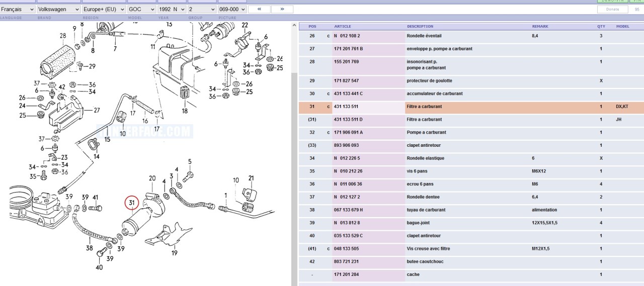644x286 pixels.
Task: Click the 'c' marker beside article 431 133 511
Action: click(x=328, y=107)
